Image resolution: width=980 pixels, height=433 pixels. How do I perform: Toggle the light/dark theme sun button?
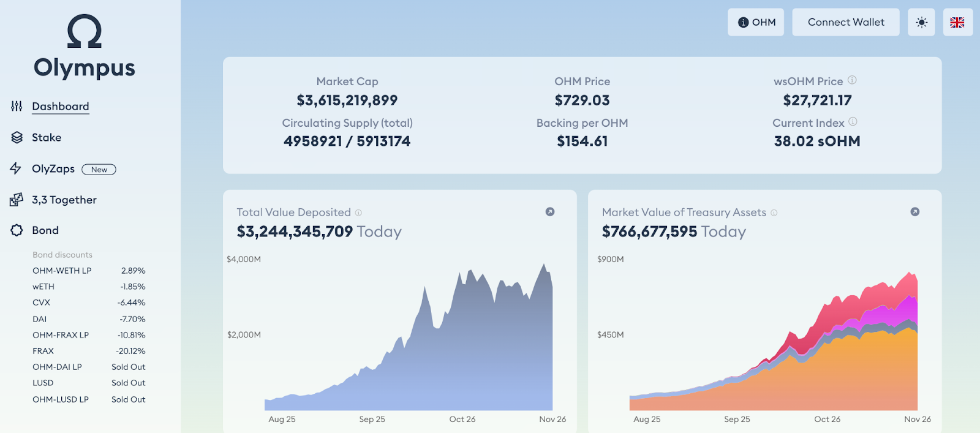(921, 22)
